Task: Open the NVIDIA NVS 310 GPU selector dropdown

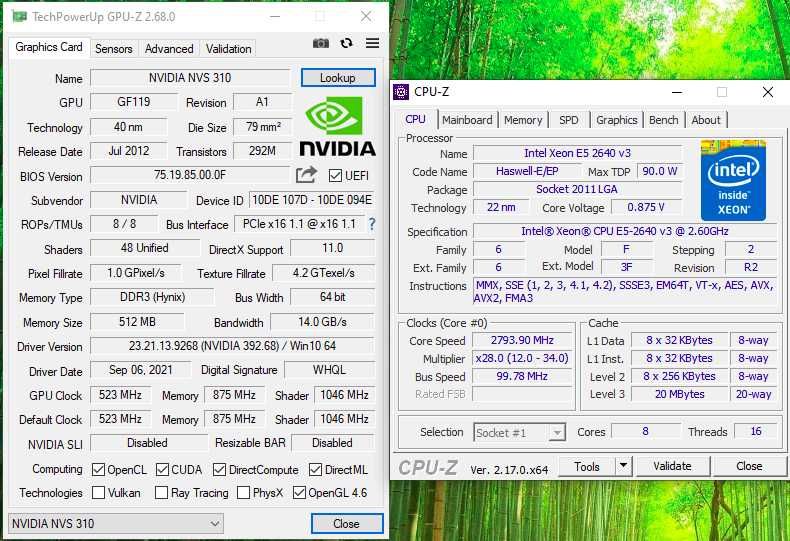Action: [116, 523]
